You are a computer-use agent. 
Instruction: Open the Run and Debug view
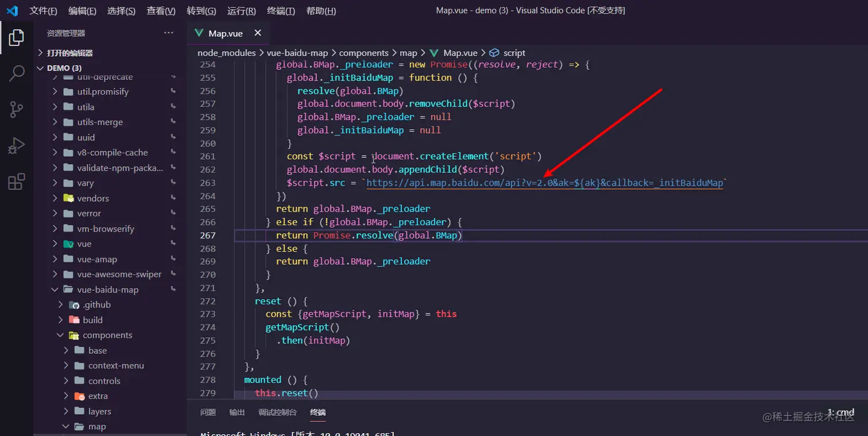click(16, 145)
